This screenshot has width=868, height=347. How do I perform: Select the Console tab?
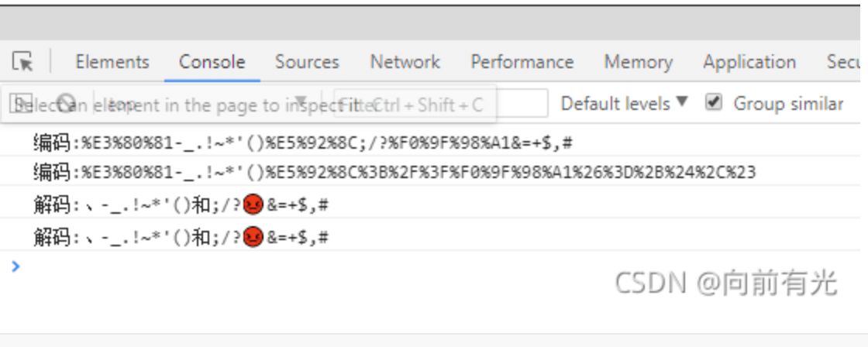click(x=212, y=61)
